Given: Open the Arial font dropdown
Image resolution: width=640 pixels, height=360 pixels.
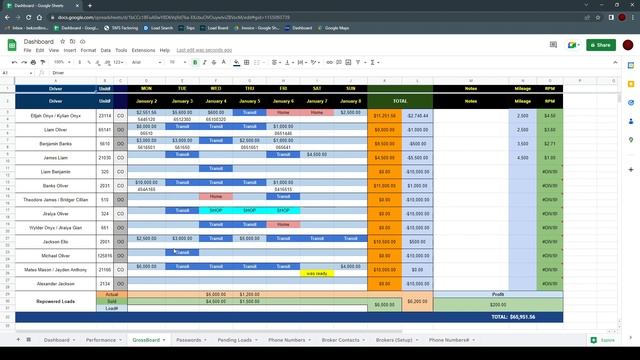Looking at the screenshot, I should coord(147,62).
